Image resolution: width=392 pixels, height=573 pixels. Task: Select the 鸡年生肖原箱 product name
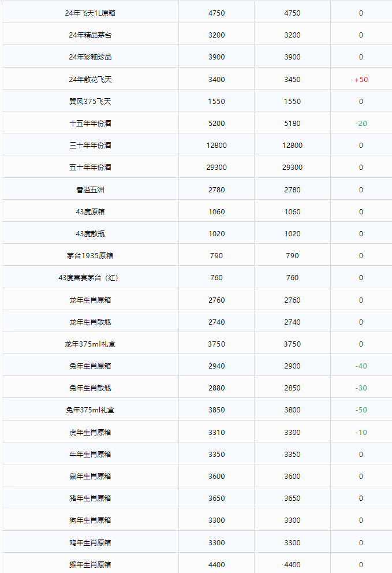pos(90,543)
